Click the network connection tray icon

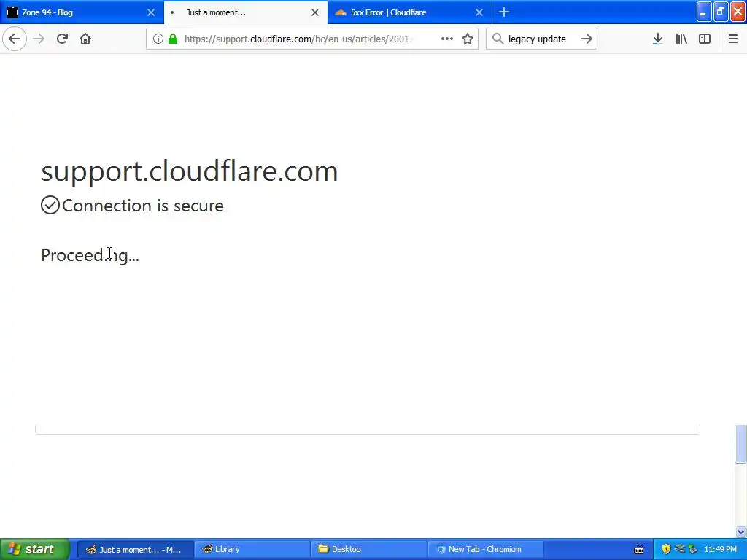pyautogui.click(x=679, y=549)
